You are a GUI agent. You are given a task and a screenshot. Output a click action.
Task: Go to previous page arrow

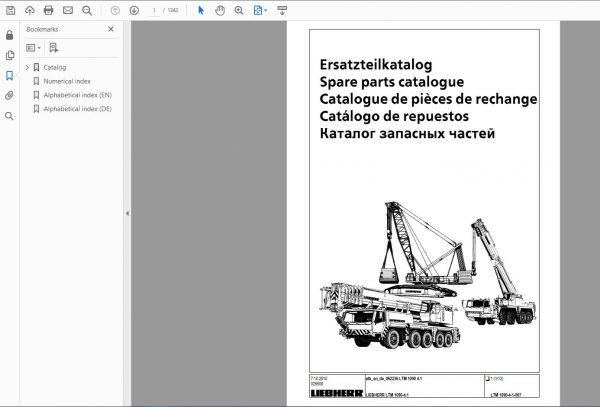click(115, 10)
